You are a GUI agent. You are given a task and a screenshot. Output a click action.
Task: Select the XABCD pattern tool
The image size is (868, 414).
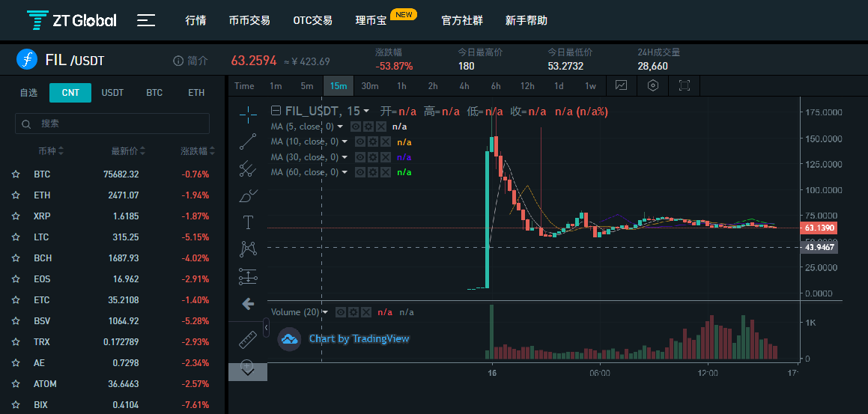pos(247,249)
